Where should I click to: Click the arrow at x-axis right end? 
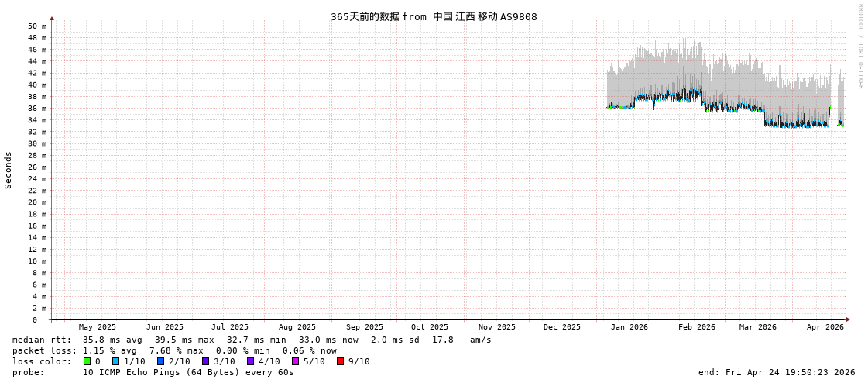point(848,319)
